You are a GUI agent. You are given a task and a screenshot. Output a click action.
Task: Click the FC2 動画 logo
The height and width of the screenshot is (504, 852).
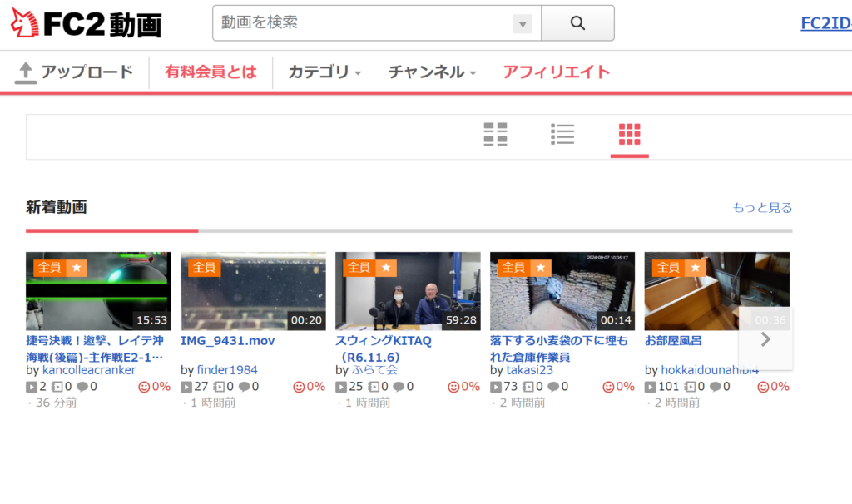pyautogui.click(x=86, y=24)
